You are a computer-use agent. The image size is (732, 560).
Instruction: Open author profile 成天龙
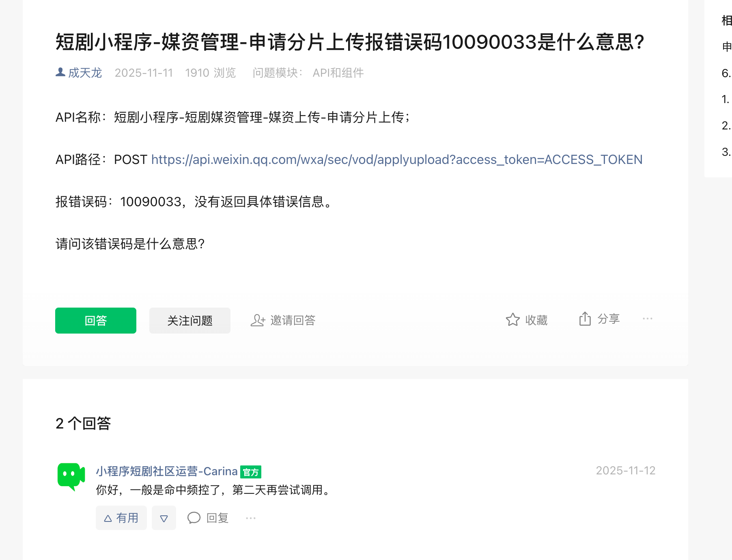click(x=85, y=73)
